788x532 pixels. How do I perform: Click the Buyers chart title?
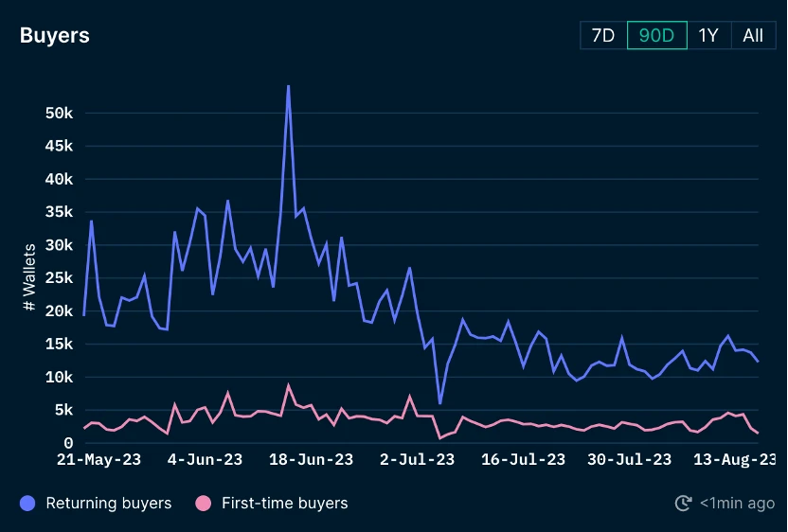[x=55, y=36]
